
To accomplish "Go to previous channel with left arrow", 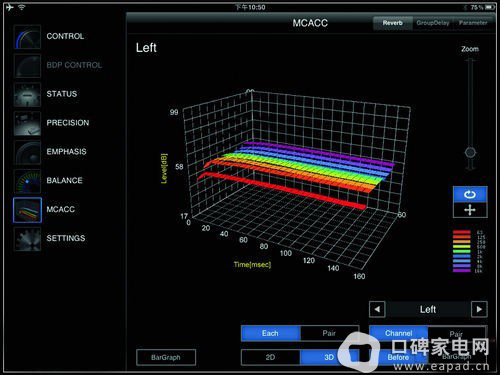I will [377, 309].
